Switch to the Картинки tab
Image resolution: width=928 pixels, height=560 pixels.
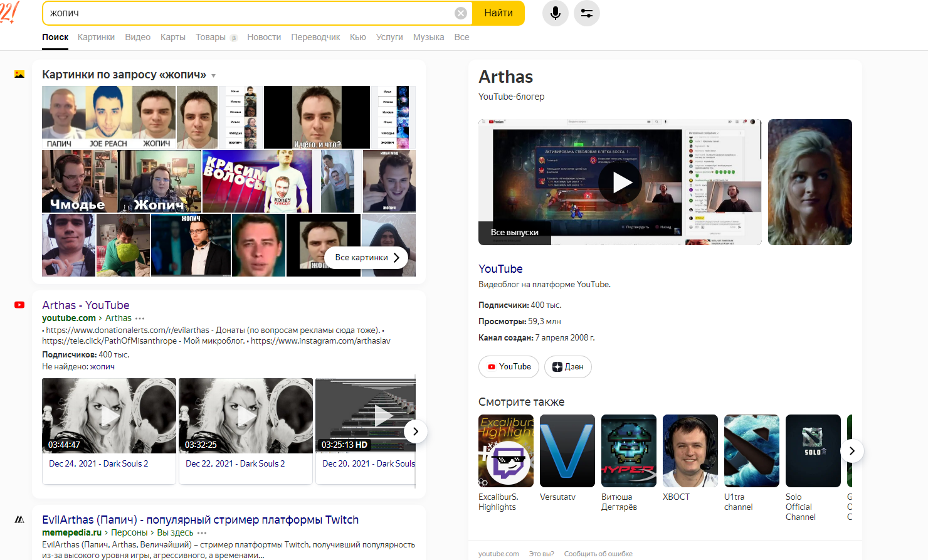pos(96,37)
